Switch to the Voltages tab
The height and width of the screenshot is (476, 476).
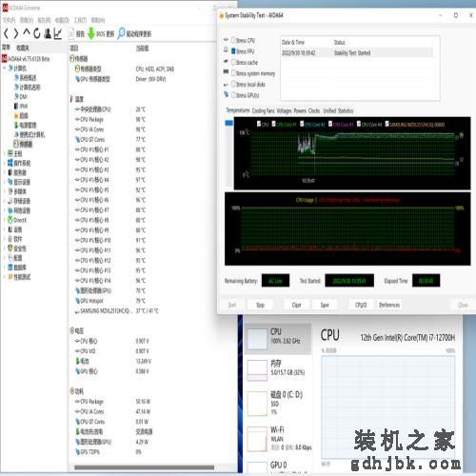(284, 110)
